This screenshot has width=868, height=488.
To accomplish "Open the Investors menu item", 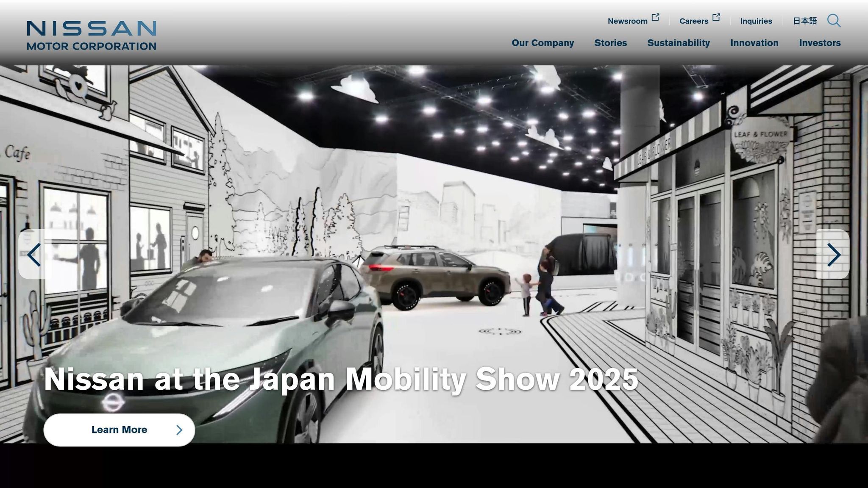I will tap(819, 43).
